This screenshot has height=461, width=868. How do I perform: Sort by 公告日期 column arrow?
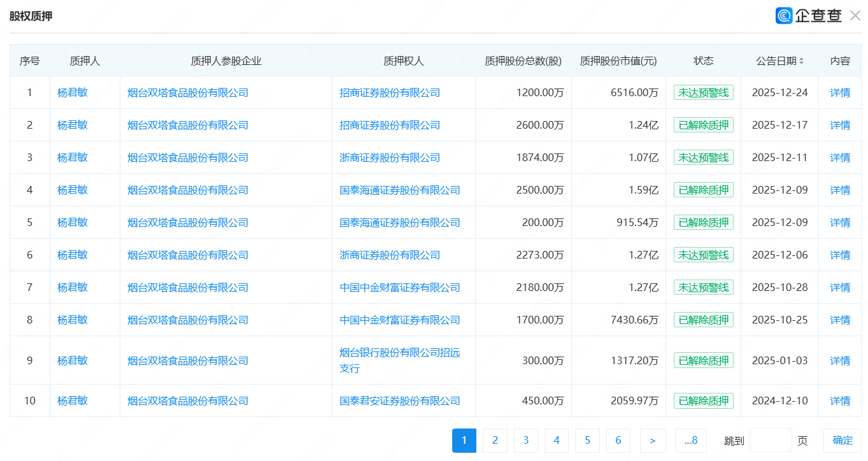(801, 61)
